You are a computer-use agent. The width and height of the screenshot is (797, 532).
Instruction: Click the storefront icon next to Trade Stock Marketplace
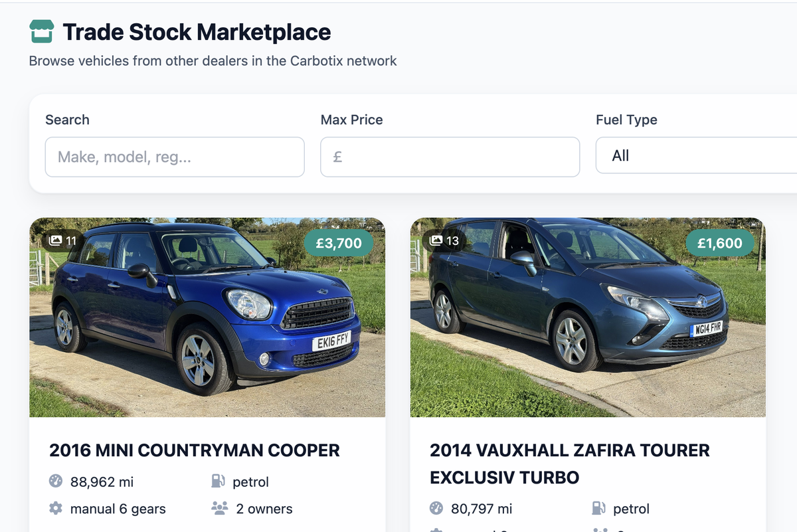(x=41, y=31)
